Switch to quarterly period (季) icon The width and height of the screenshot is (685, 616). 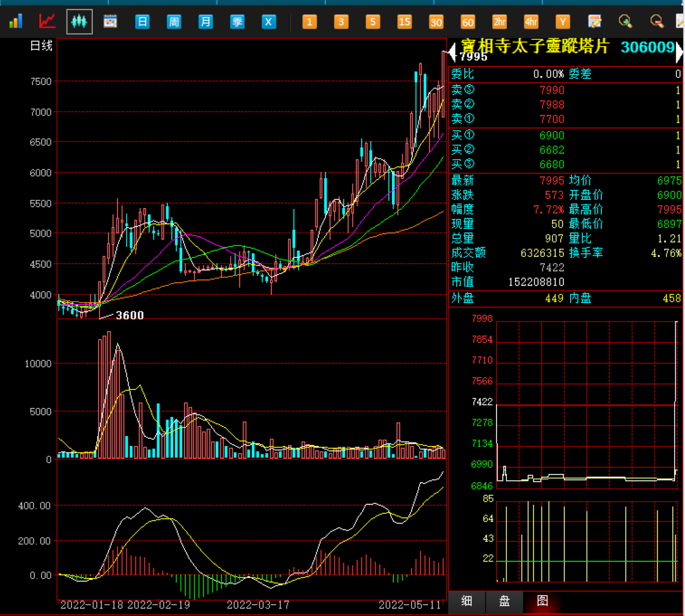pos(237,22)
